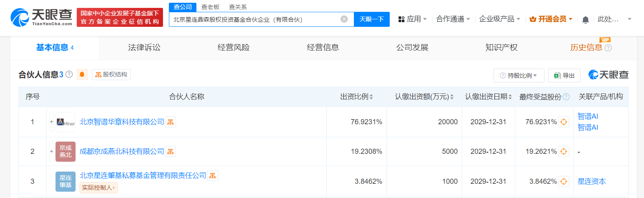The height and width of the screenshot is (198, 644).
Task: Open 北京星连肇基私募基金管理有限责任公司 link
Action: [143, 176]
